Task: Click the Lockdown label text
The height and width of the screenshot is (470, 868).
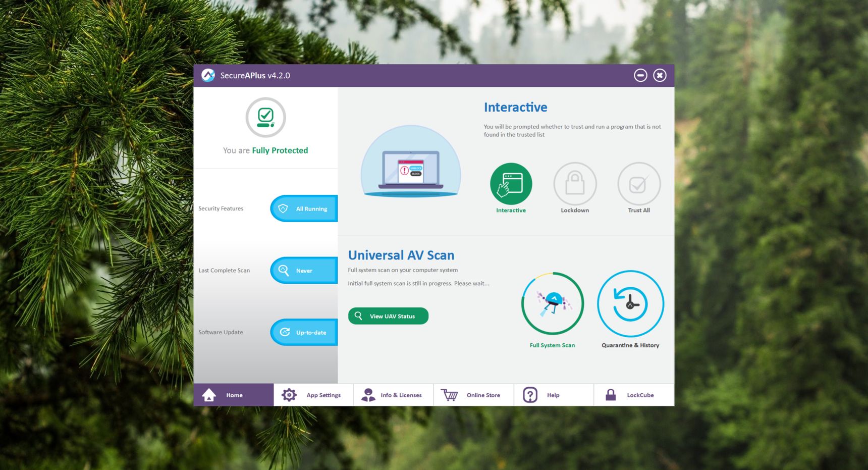Action: (575, 211)
